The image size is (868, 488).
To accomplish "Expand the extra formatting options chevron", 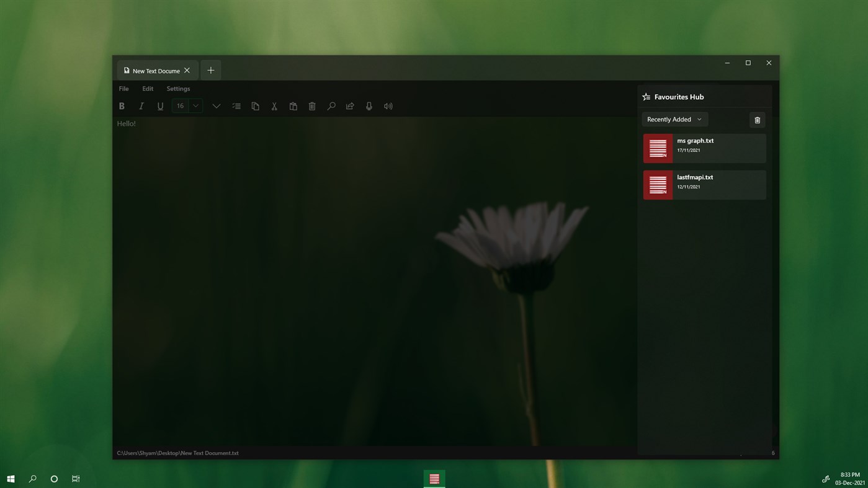I will pos(216,105).
